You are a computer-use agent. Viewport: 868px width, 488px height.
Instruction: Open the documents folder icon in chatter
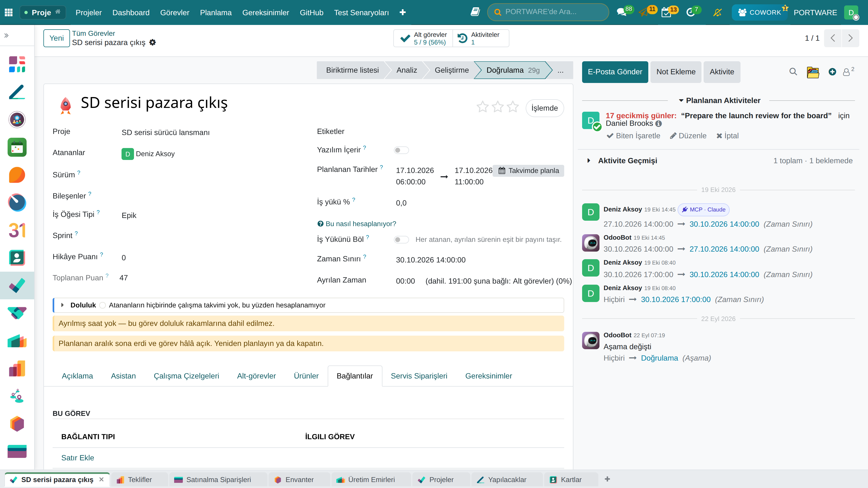(x=813, y=72)
